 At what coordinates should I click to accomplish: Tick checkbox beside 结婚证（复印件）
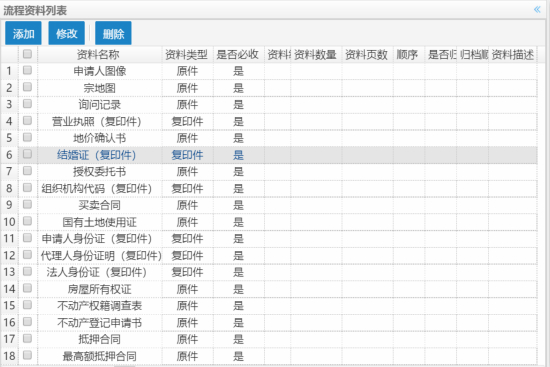[27, 154]
